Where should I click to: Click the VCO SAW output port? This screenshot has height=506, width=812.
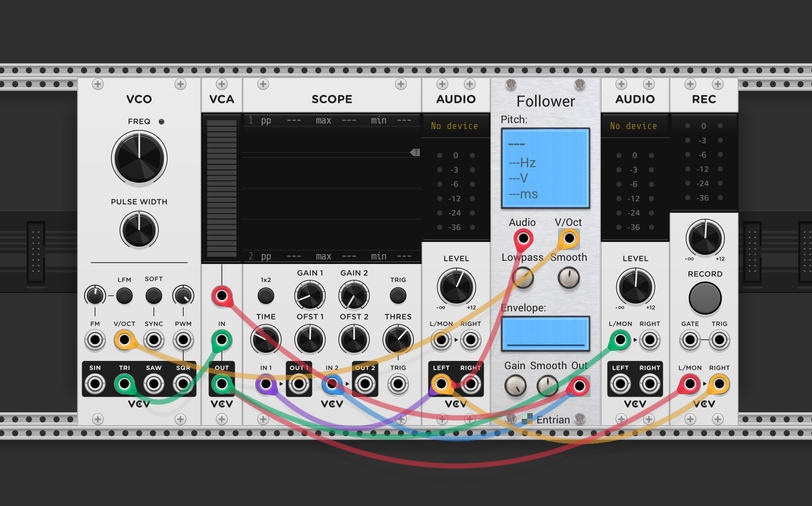154,384
